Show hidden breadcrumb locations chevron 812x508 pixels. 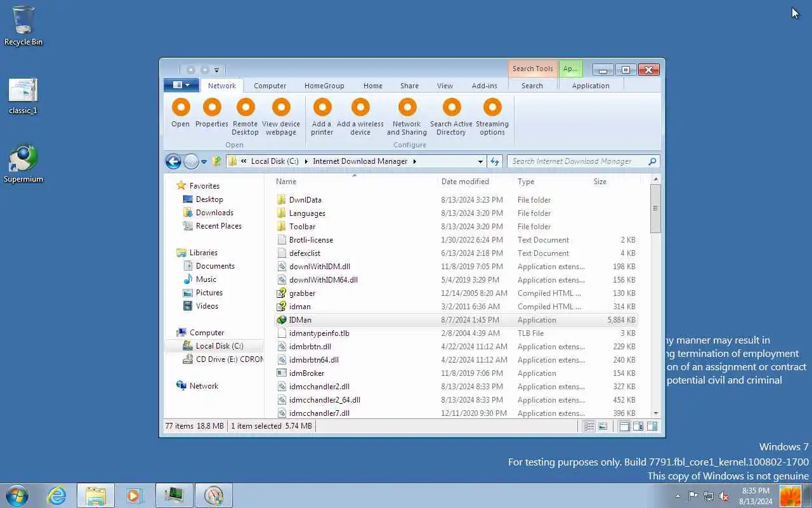pos(244,161)
